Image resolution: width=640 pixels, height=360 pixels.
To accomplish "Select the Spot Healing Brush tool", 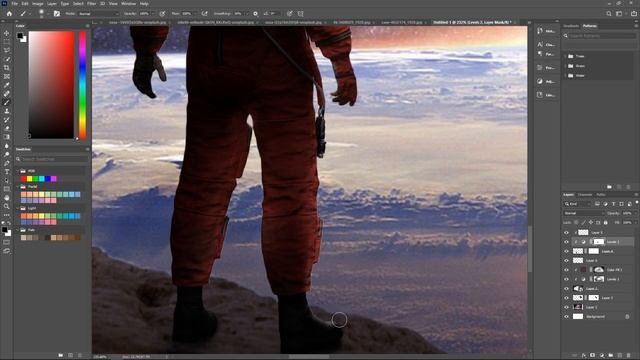I will (7, 93).
